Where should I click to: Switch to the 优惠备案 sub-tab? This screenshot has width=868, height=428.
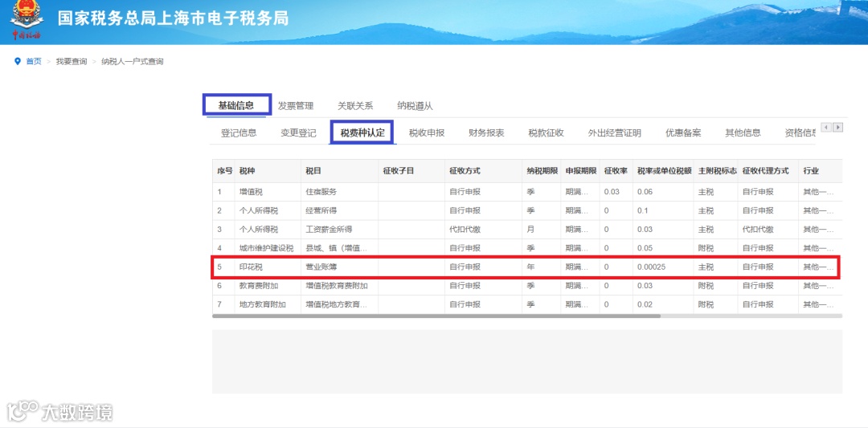pos(683,132)
